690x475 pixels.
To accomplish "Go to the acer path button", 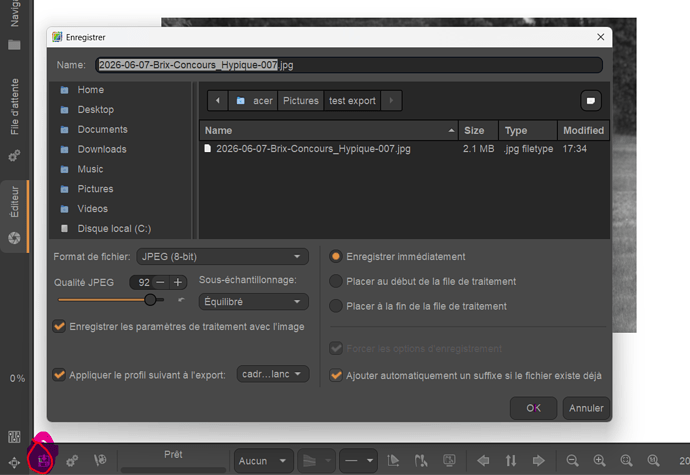I will pyautogui.click(x=253, y=101).
